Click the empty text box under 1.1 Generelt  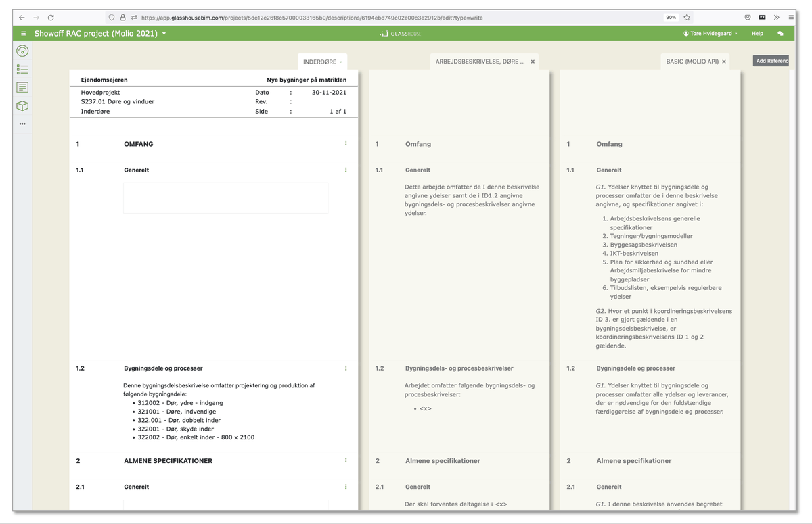pos(225,198)
